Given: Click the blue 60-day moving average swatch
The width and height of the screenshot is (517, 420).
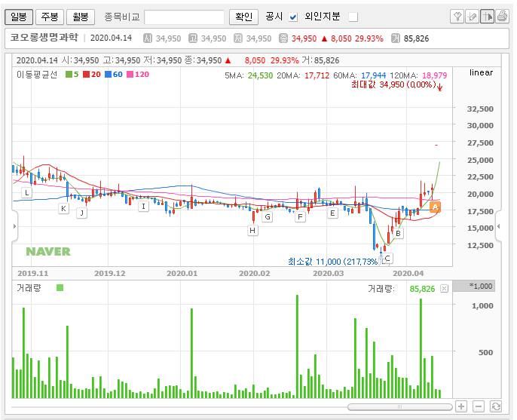Looking at the screenshot, I should tap(109, 74).
